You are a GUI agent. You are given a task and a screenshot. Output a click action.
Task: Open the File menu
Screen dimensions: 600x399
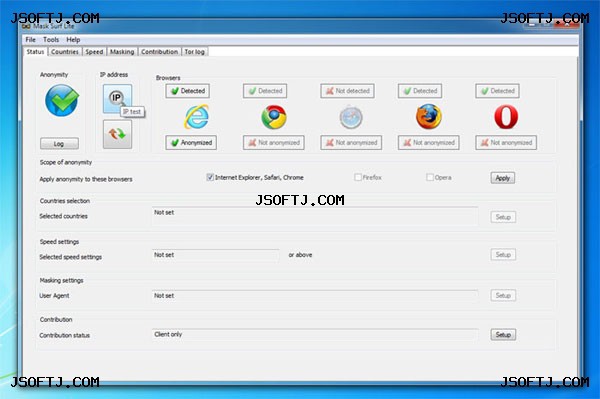point(30,40)
